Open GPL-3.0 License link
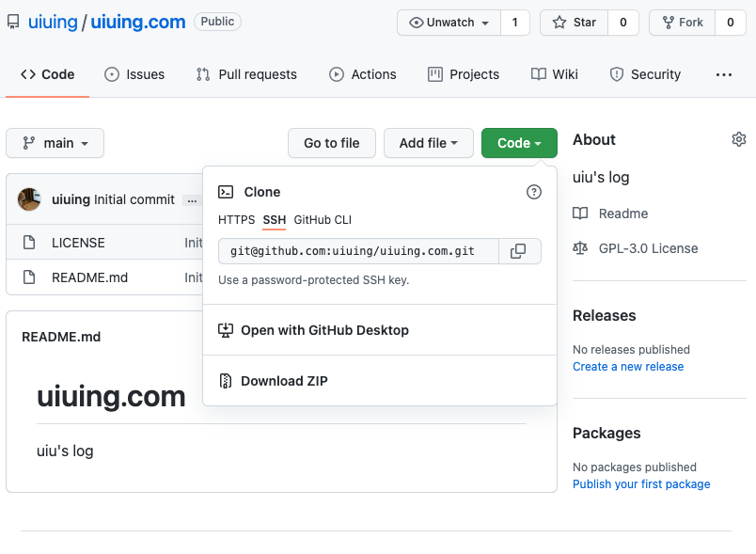The width and height of the screenshot is (756, 554). [x=648, y=248]
